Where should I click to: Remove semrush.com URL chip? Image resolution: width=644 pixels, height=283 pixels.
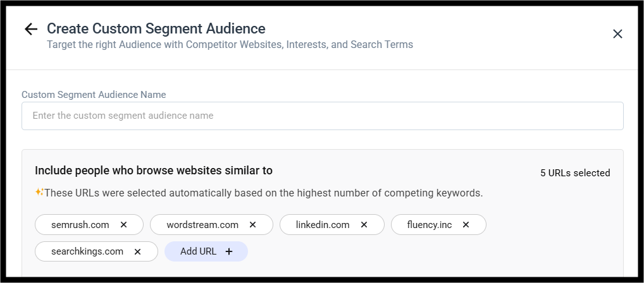coord(123,225)
